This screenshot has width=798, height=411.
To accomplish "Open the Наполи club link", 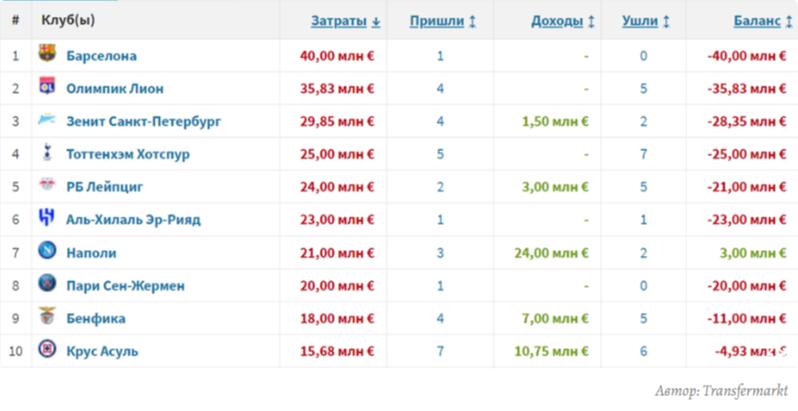I will pyautogui.click(x=91, y=253).
